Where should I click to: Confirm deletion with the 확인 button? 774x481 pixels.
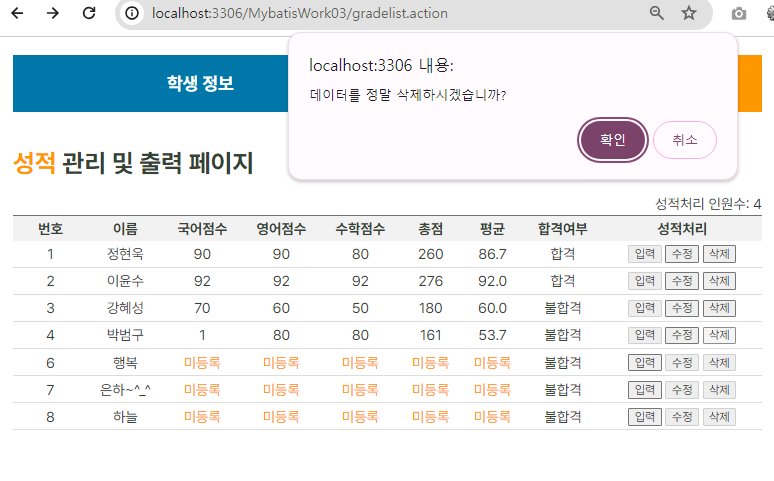coord(613,140)
